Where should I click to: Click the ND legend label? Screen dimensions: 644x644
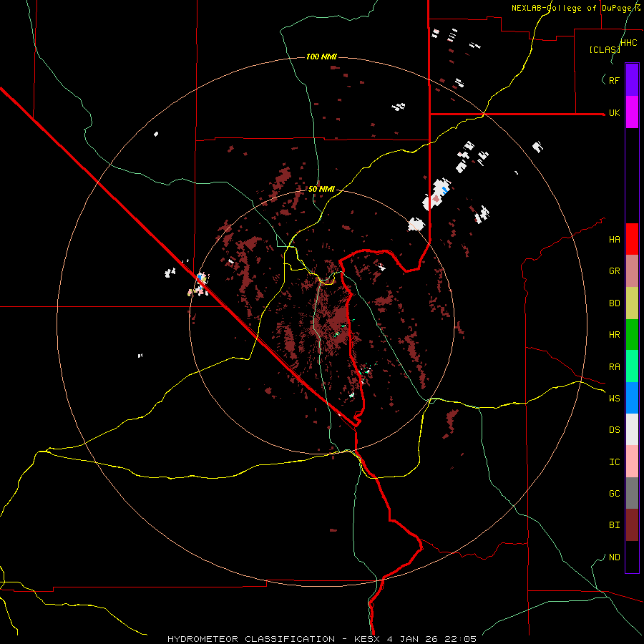pos(614,557)
